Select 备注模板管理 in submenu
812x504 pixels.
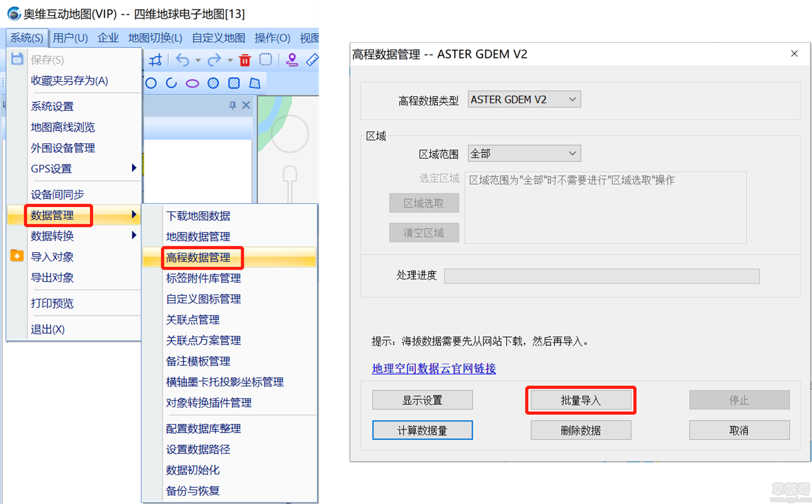(x=229, y=361)
